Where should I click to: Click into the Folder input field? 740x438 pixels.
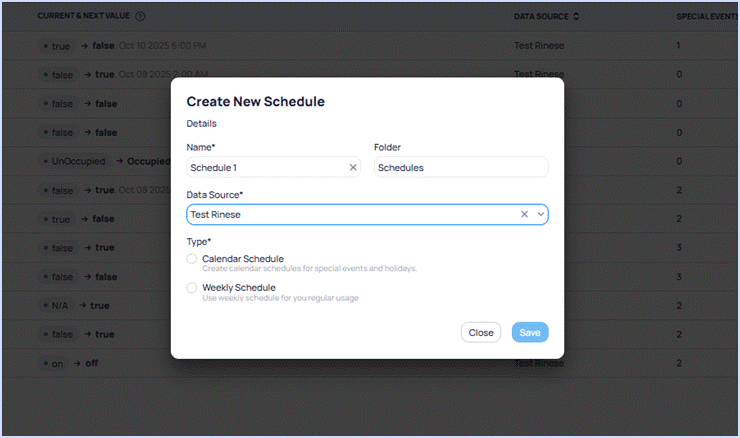tap(461, 168)
